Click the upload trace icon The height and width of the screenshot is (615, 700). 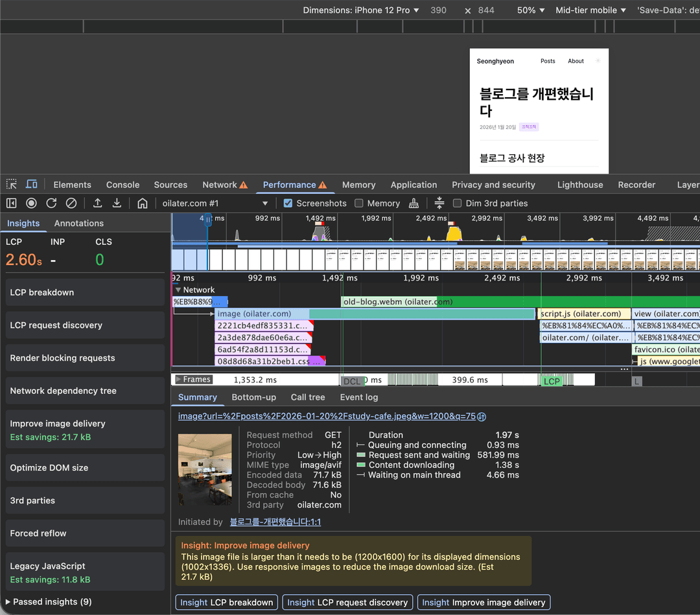pyautogui.click(x=97, y=203)
